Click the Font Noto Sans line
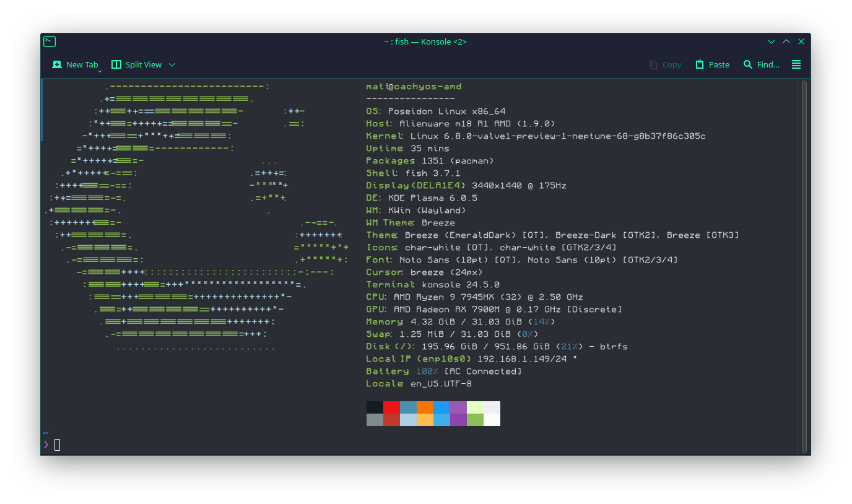Image resolution: width=852 pixels, height=504 pixels. click(x=522, y=260)
